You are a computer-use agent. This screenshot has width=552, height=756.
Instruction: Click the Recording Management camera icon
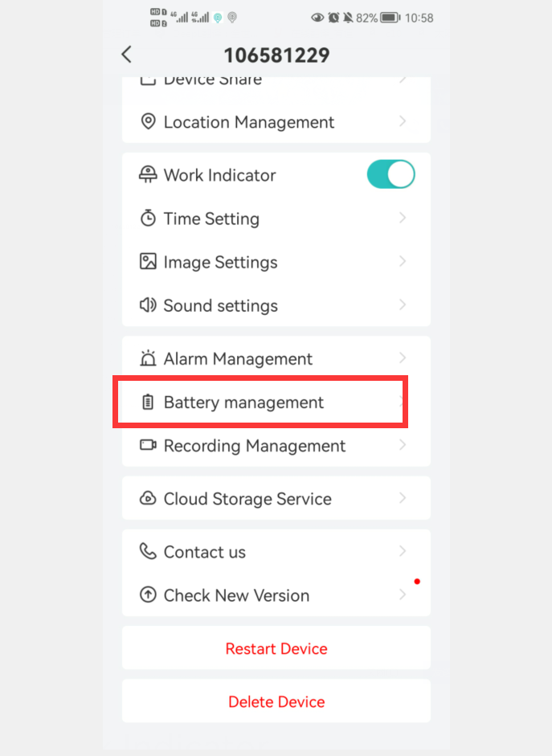point(148,444)
